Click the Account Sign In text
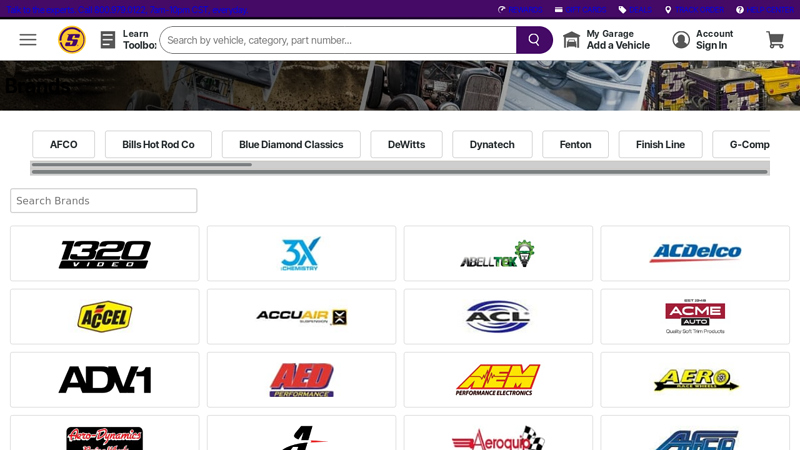 pos(714,40)
